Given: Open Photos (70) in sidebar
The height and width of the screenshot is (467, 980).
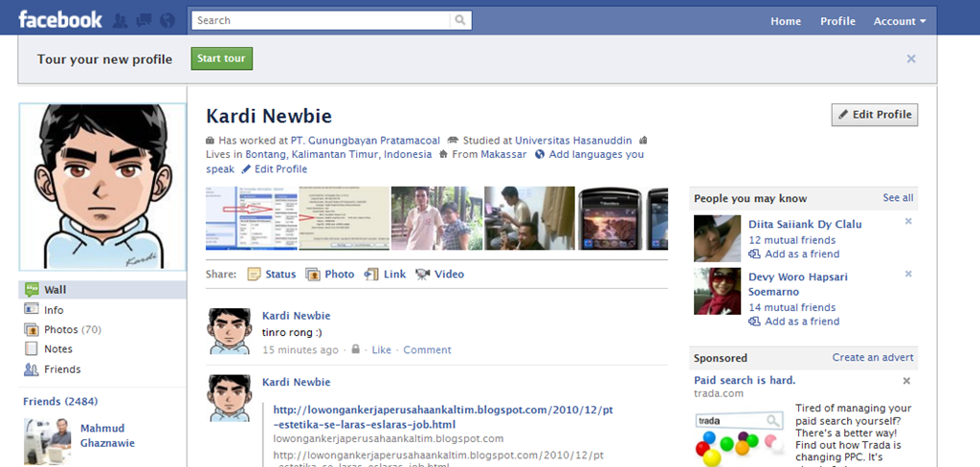Looking at the screenshot, I should coord(62,329).
